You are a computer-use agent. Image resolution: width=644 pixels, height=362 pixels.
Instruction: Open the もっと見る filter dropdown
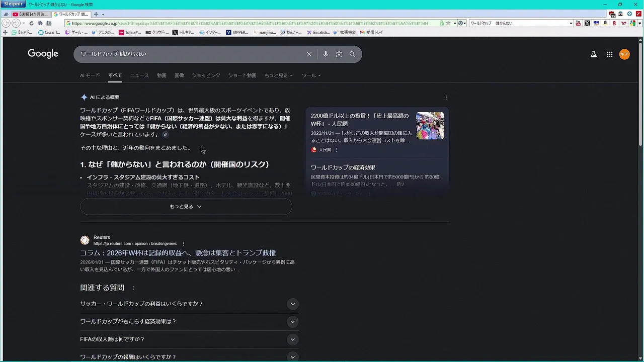[278, 75]
